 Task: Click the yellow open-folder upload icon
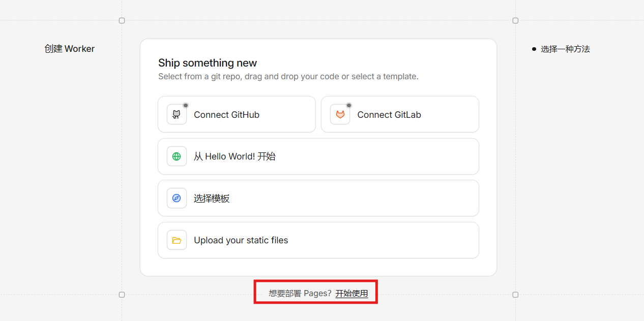(177, 240)
